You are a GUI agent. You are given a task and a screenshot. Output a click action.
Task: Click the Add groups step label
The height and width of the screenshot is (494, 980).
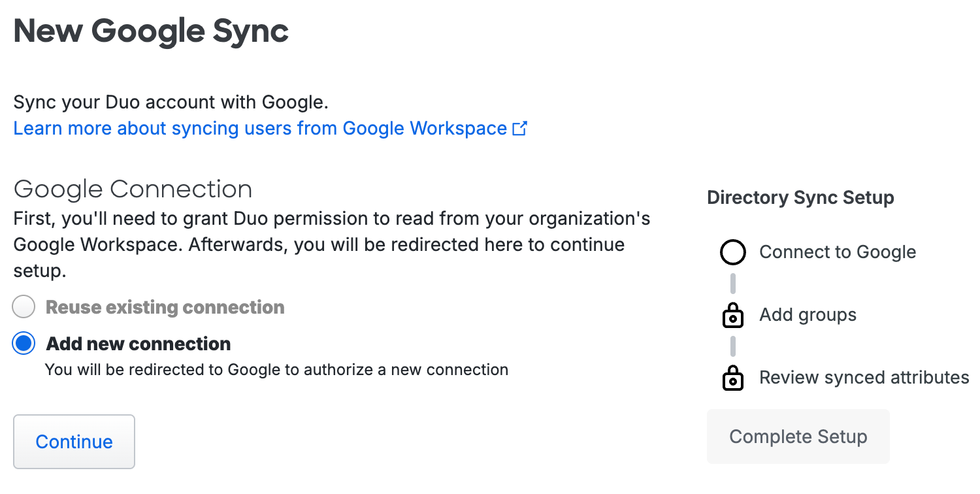[x=808, y=315]
